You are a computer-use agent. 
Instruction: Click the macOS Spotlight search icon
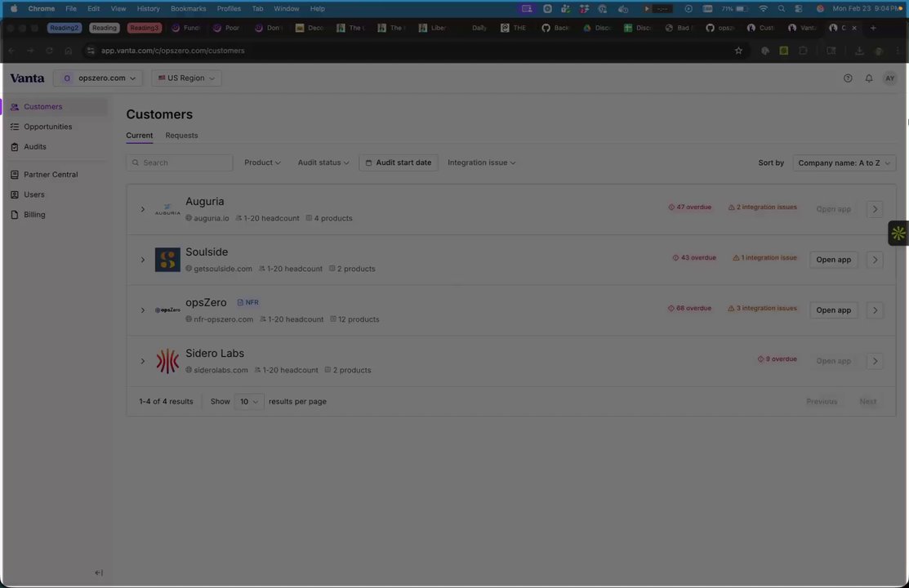(781, 9)
